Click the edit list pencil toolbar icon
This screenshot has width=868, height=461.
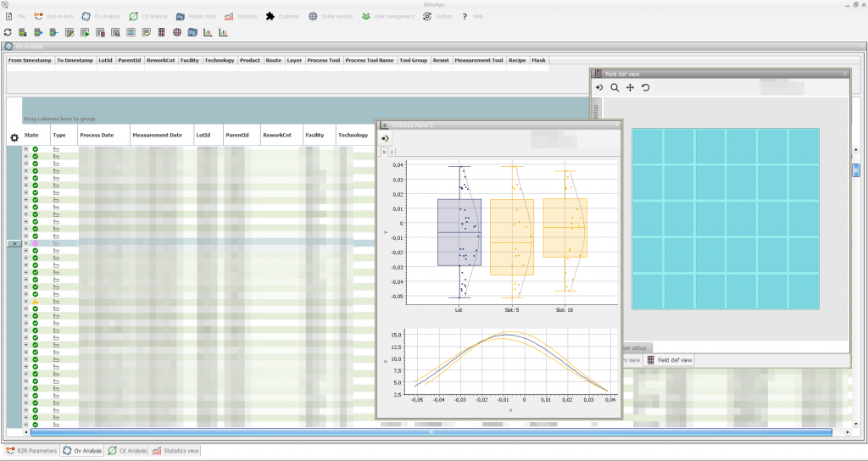coord(70,33)
